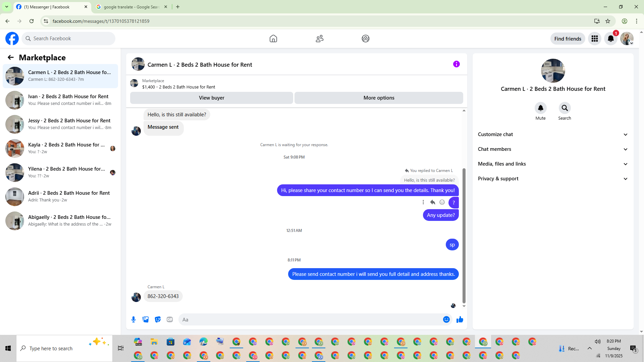Expand the Privacy & support section

[553, 179]
